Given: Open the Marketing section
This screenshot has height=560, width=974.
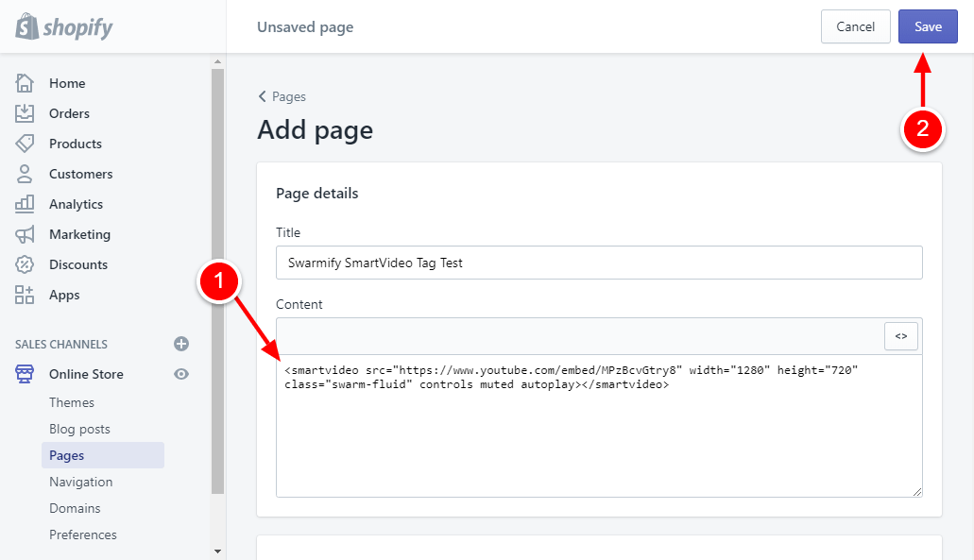Looking at the screenshot, I should (79, 234).
